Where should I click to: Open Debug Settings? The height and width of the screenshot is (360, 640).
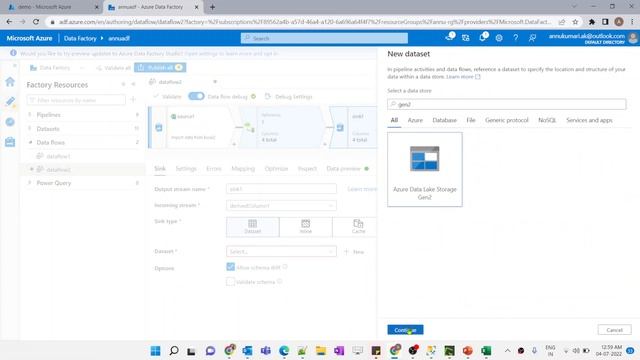click(x=289, y=96)
